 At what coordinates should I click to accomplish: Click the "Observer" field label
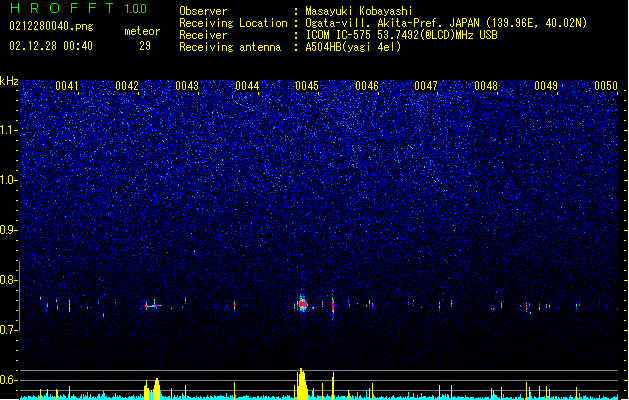[203, 11]
